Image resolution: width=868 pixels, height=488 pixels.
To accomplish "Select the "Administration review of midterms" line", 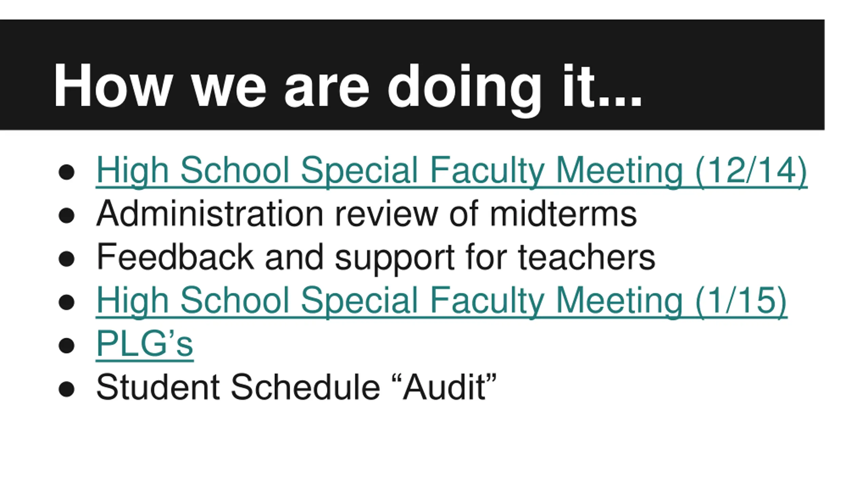I will click(367, 213).
